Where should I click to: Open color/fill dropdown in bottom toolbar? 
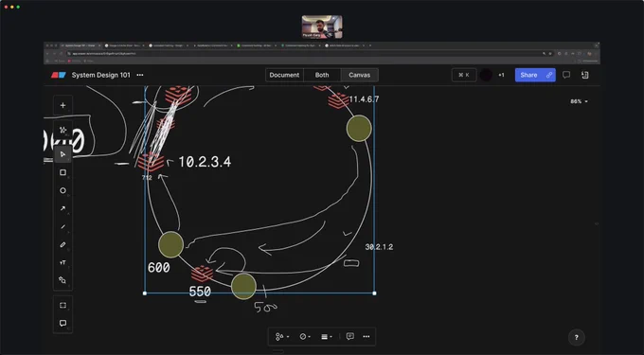point(305,336)
